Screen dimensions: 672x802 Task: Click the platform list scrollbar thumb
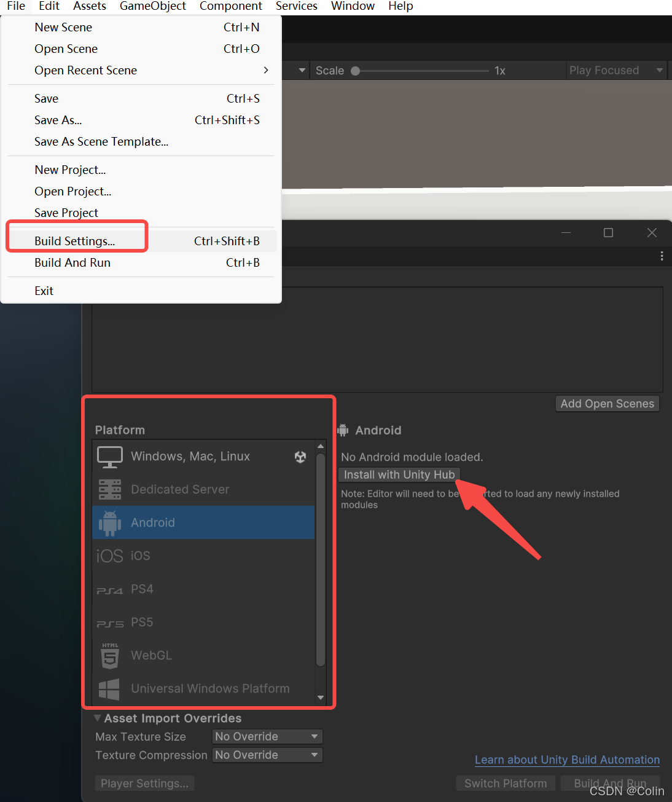[320, 560]
